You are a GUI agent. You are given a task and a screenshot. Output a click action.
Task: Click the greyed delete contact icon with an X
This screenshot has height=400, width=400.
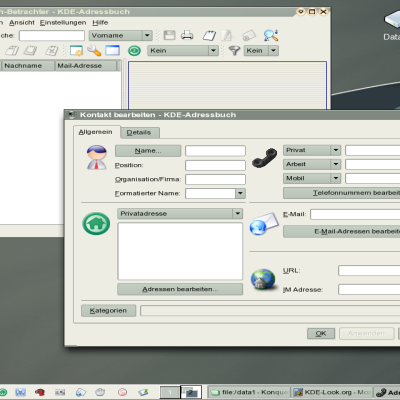(52, 51)
